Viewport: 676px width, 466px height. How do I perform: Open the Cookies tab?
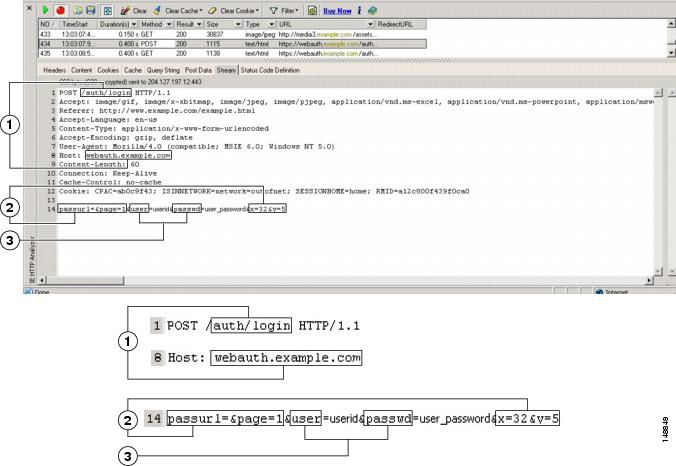pos(108,70)
